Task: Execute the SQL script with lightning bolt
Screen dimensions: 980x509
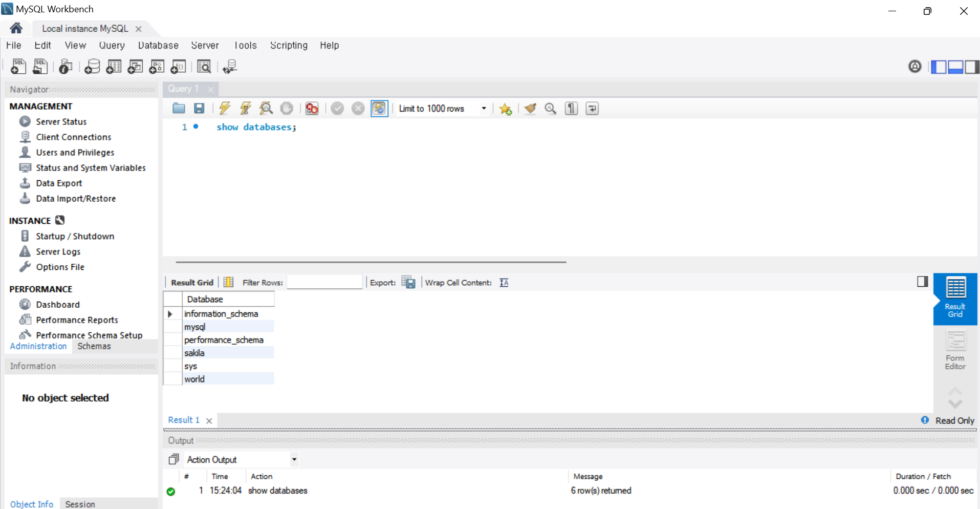Action: click(x=225, y=108)
